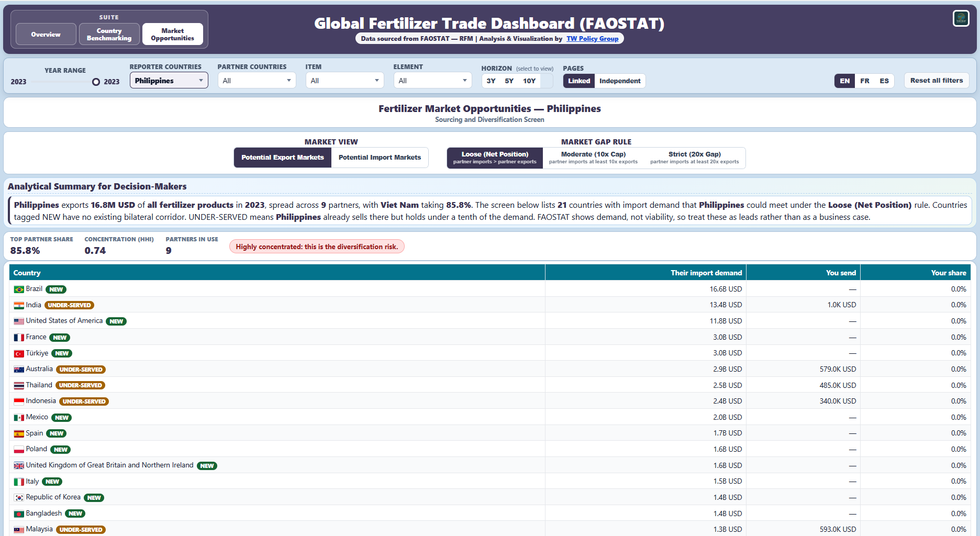
Task: Click the NEW badge next to Brazil
Action: 56,289
